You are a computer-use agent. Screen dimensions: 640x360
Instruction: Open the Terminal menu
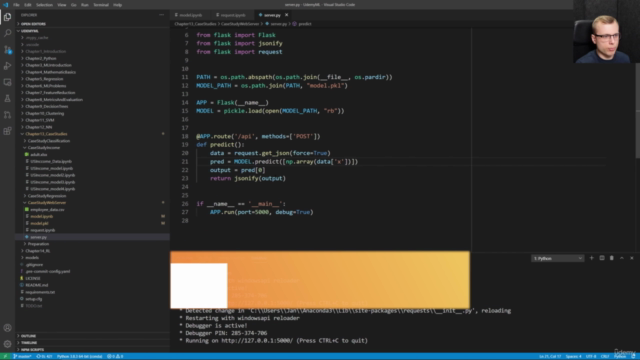tap(101, 5)
